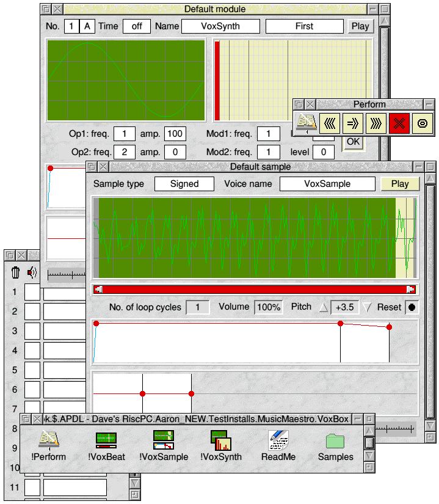Click the VoxSynth name field

tap(220, 26)
